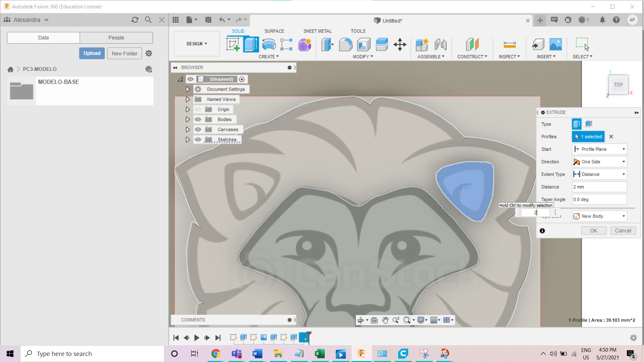Open the data panel grid icon
Screen dimensions: 644x362
pyautogui.click(x=176, y=20)
